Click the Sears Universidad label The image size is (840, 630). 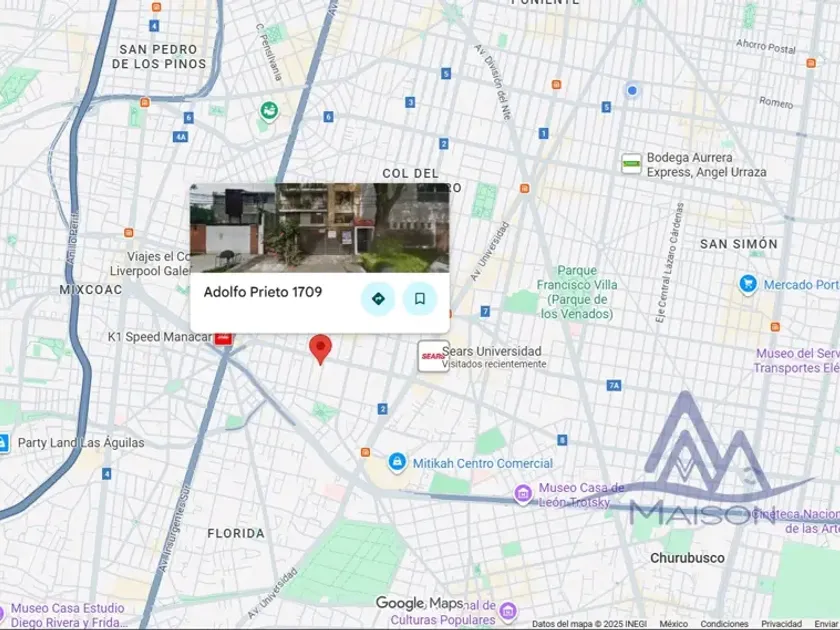click(x=491, y=351)
